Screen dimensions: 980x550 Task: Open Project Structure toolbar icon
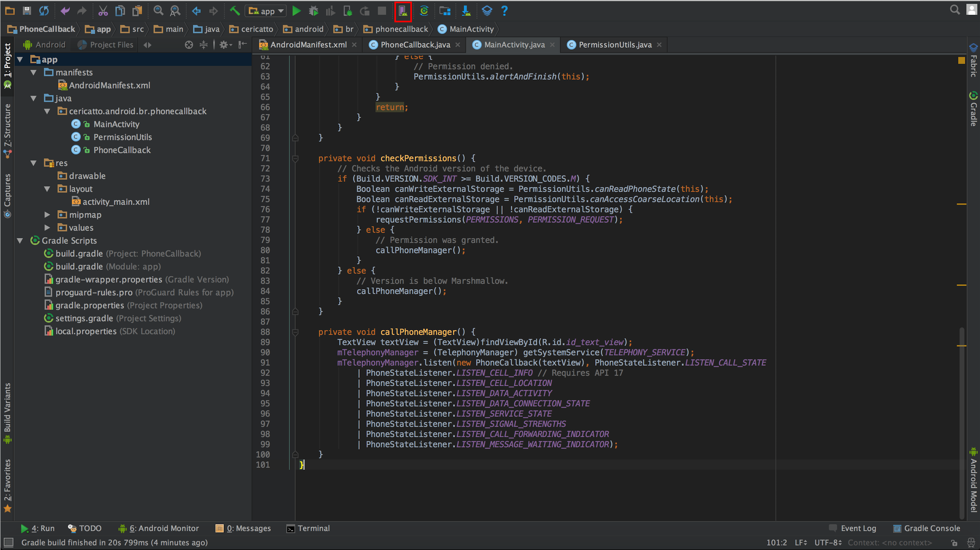click(445, 11)
